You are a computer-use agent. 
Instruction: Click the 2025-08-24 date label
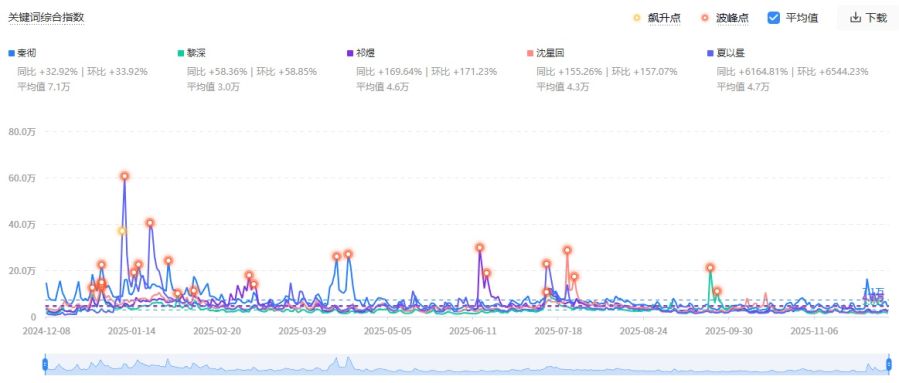pyautogui.click(x=643, y=331)
